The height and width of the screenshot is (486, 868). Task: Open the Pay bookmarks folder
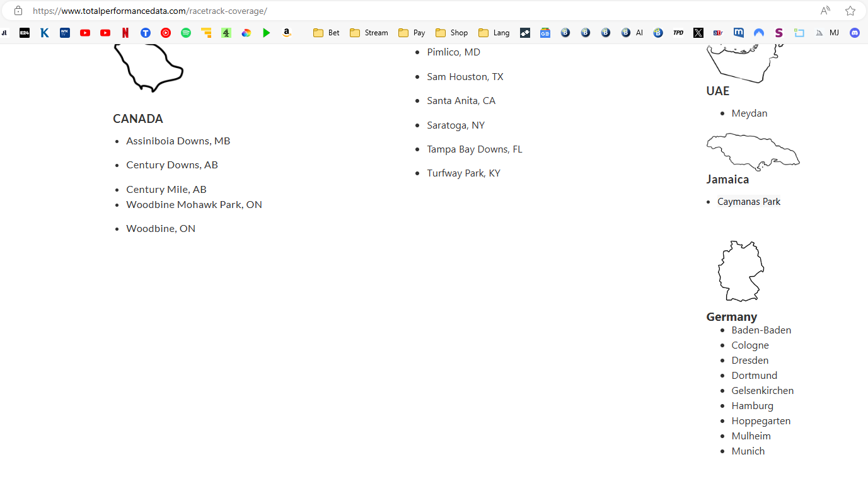(x=412, y=33)
